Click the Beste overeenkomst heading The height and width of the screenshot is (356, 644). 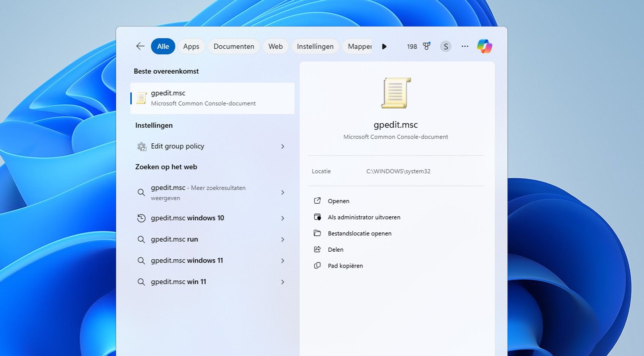point(166,71)
